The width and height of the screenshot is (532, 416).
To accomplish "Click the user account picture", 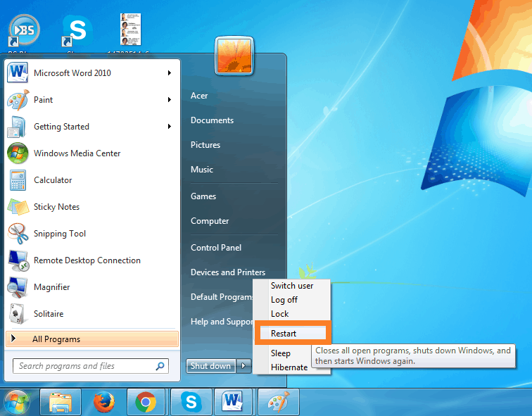I will coord(234,56).
